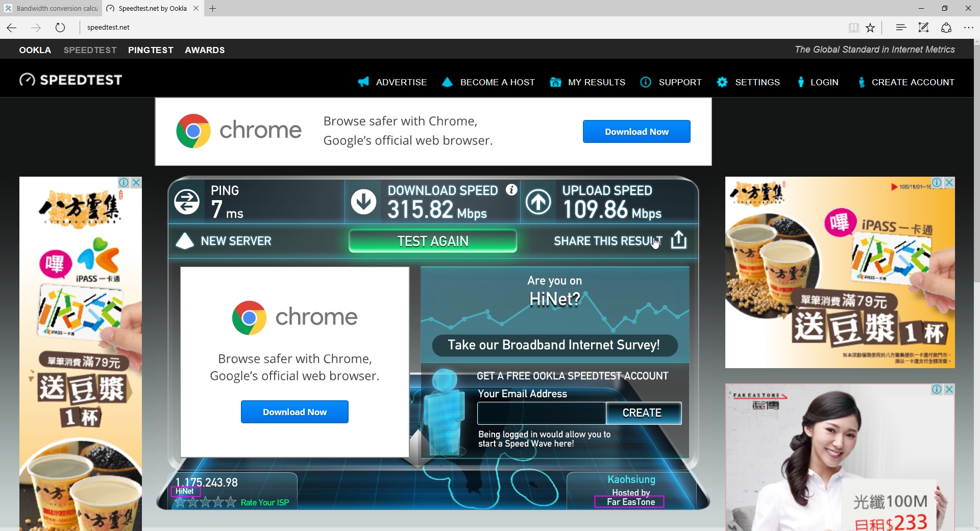Screen dimensions: 980x531
Task: Open browser More actions ellipsis menu
Action: tap(968, 28)
